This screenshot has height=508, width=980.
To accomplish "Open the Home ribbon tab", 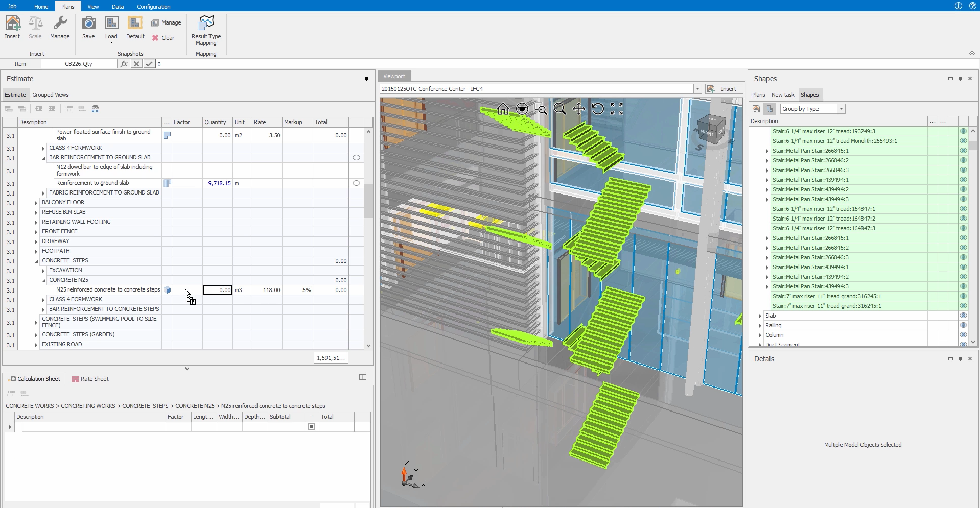I will coord(41,7).
